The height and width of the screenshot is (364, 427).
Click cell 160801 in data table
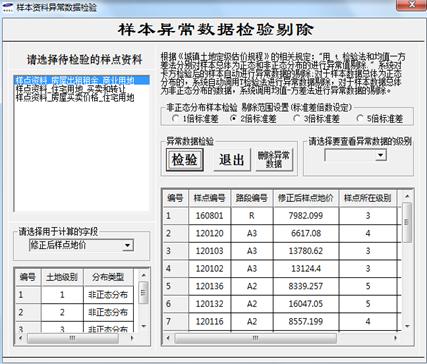click(210, 216)
